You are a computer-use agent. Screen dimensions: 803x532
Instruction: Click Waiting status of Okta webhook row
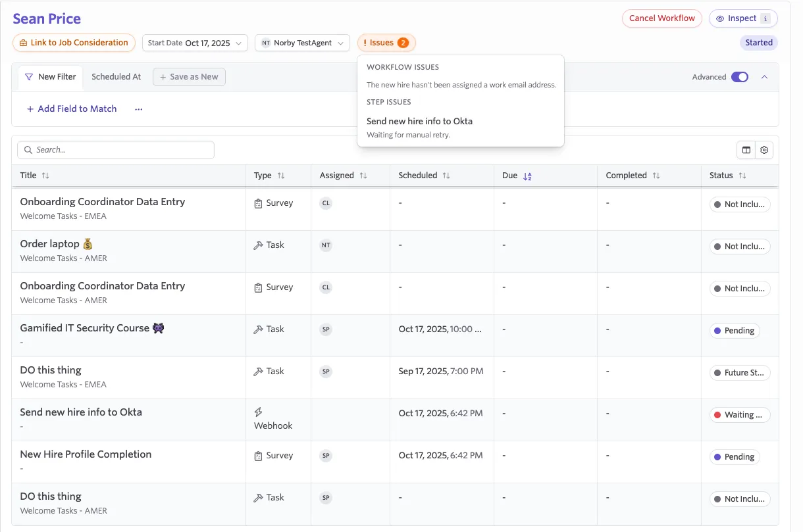(x=740, y=415)
